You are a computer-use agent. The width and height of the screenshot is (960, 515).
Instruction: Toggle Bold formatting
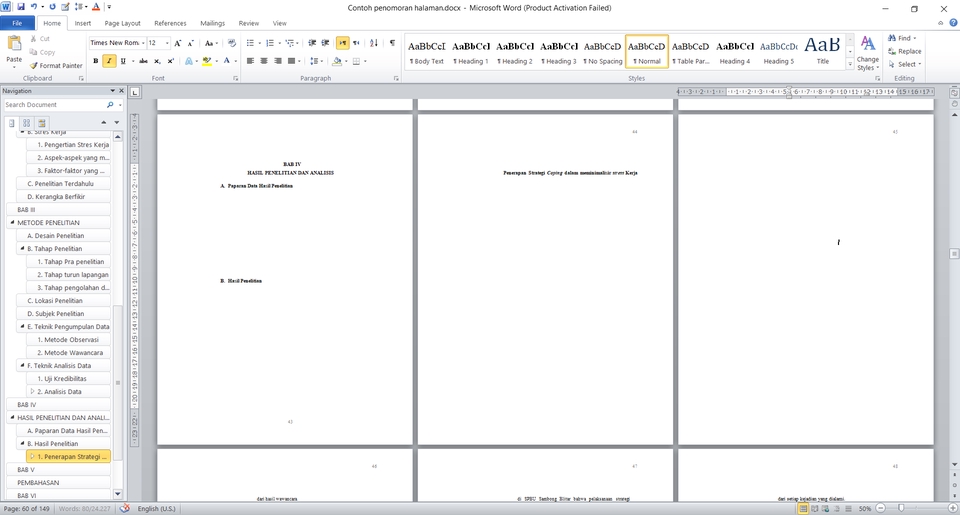96,61
